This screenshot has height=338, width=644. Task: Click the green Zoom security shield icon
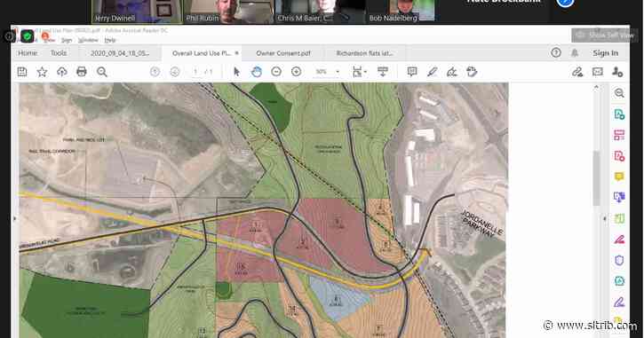(28, 36)
